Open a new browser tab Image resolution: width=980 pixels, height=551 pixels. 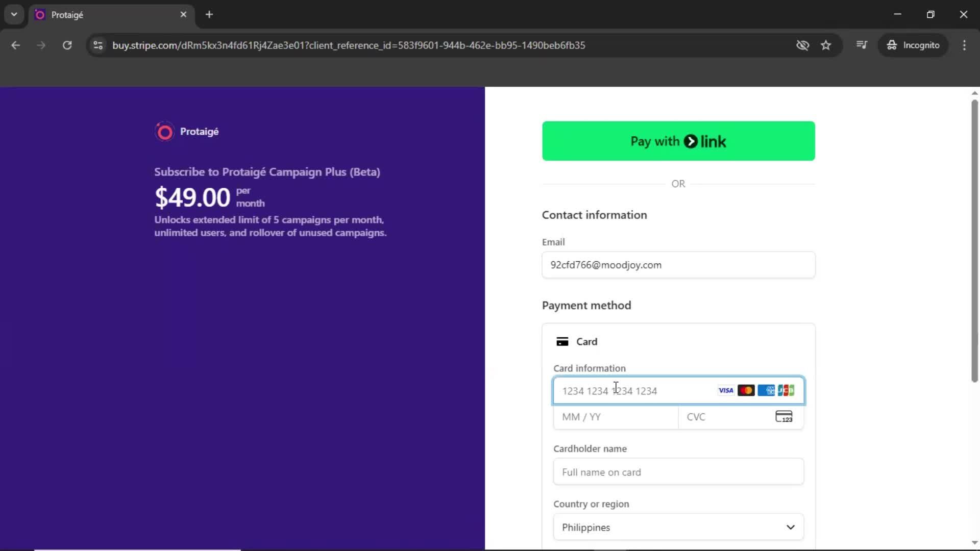(x=209, y=14)
